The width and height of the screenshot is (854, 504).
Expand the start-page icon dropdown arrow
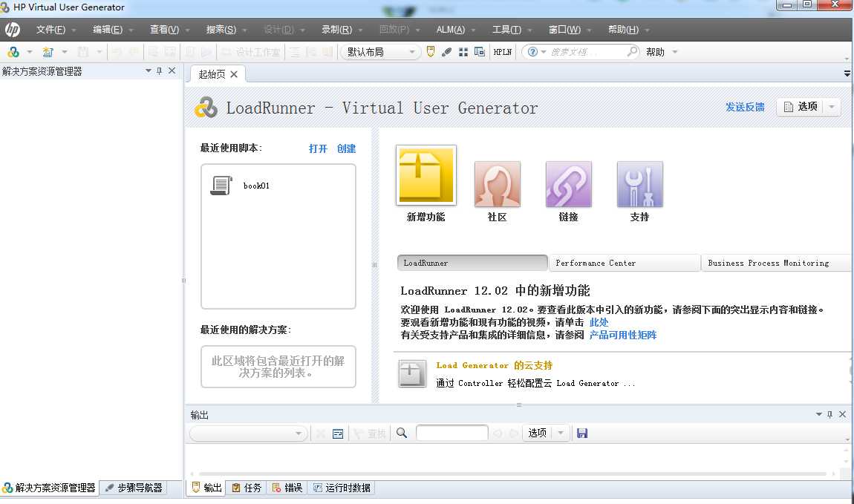pyautogui.click(x=30, y=52)
